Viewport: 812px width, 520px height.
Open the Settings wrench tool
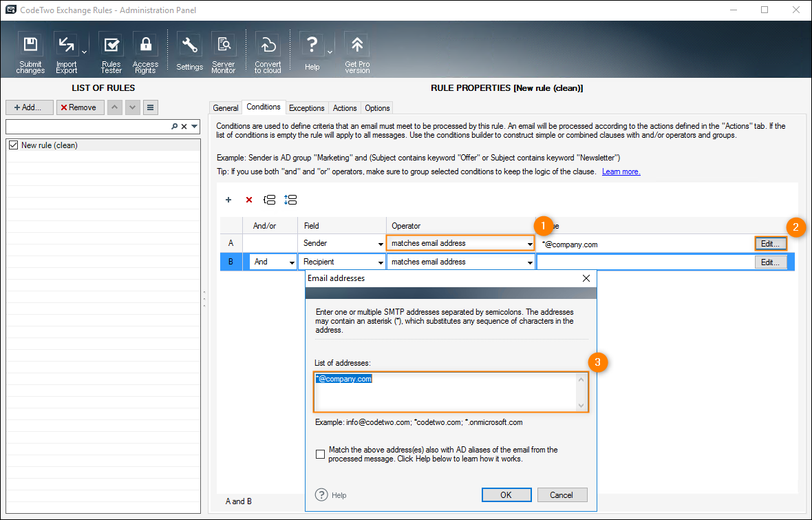189,52
